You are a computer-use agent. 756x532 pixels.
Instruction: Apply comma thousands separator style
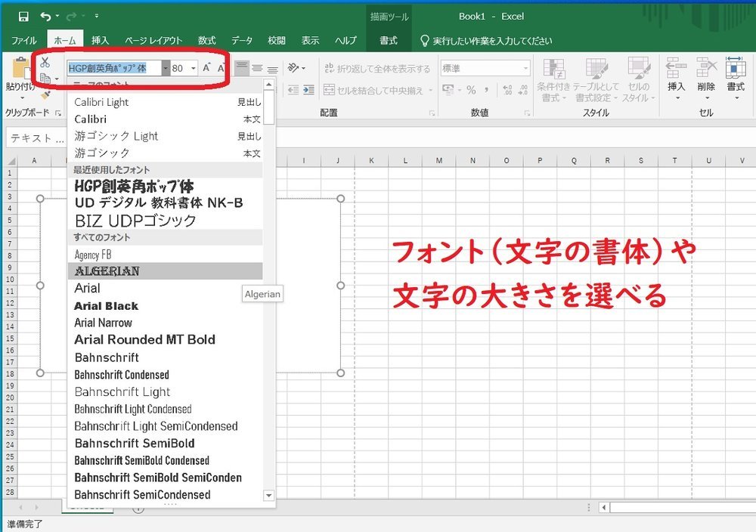click(485, 88)
